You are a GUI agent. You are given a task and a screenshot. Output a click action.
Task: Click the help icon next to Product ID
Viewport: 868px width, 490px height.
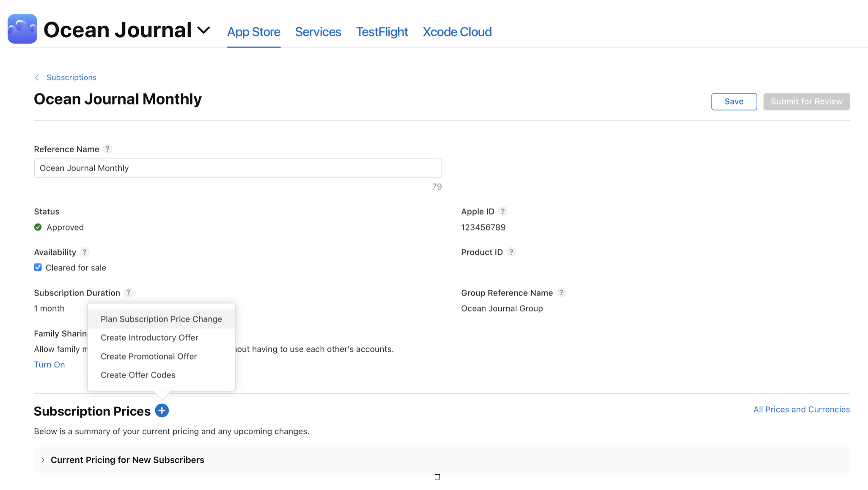[x=511, y=252]
